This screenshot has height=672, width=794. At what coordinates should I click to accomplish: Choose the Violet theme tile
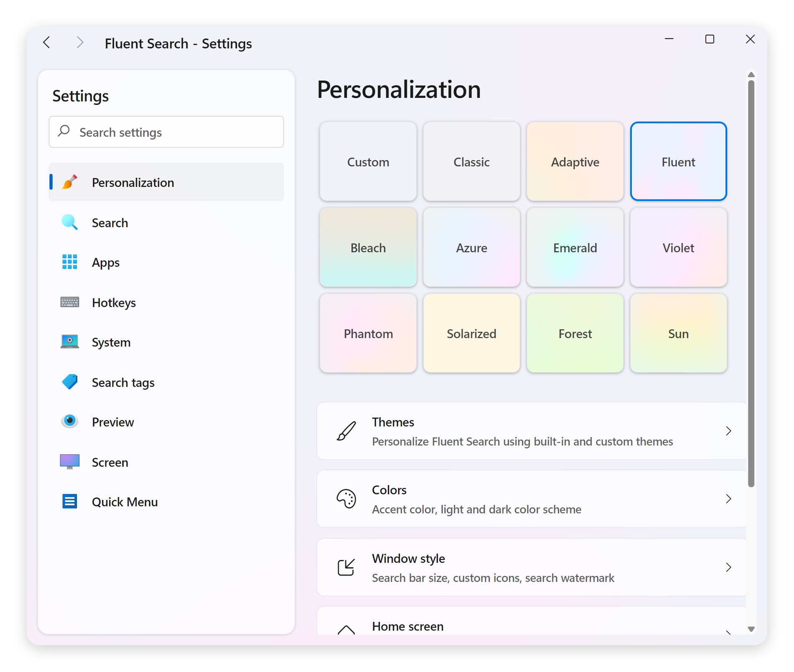678,247
